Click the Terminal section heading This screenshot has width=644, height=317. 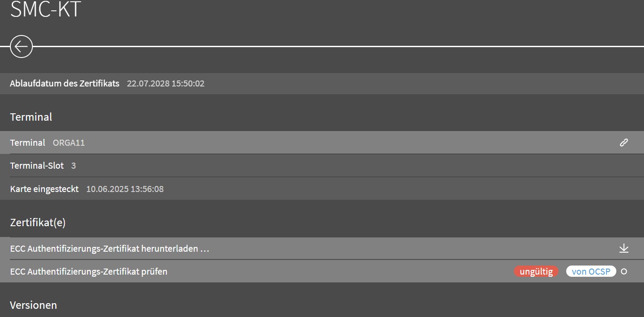click(31, 117)
